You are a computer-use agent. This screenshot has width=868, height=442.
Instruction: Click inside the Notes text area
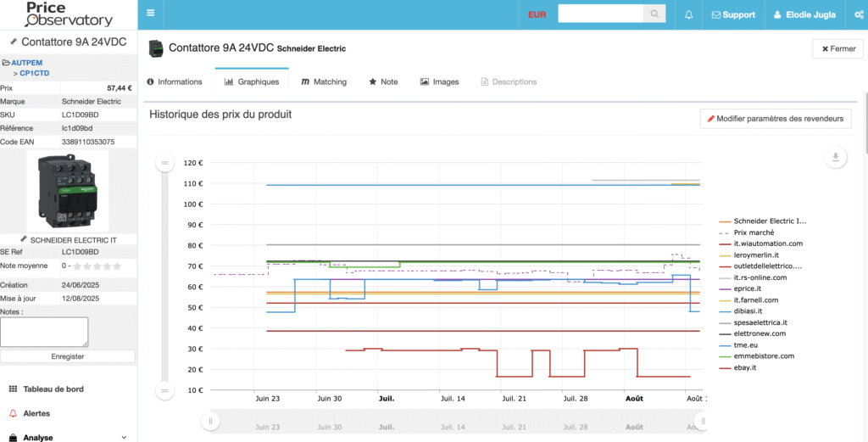click(x=44, y=332)
